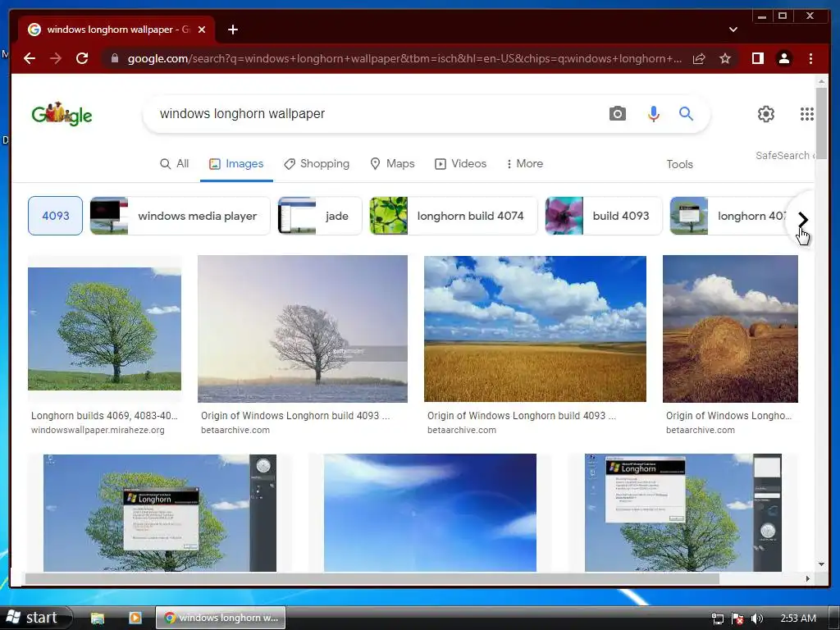Click the network tray icon
The width and height of the screenshot is (840, 630).
717,619
